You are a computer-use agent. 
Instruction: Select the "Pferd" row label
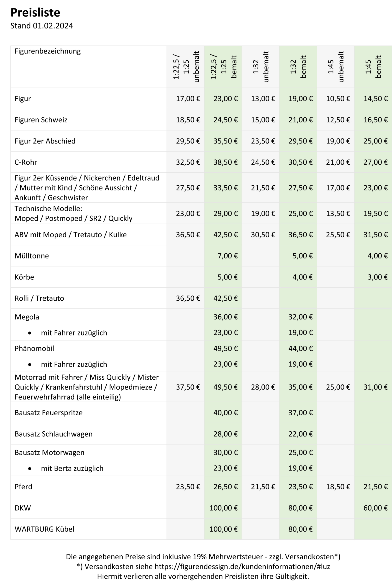[x=23, y=486]
